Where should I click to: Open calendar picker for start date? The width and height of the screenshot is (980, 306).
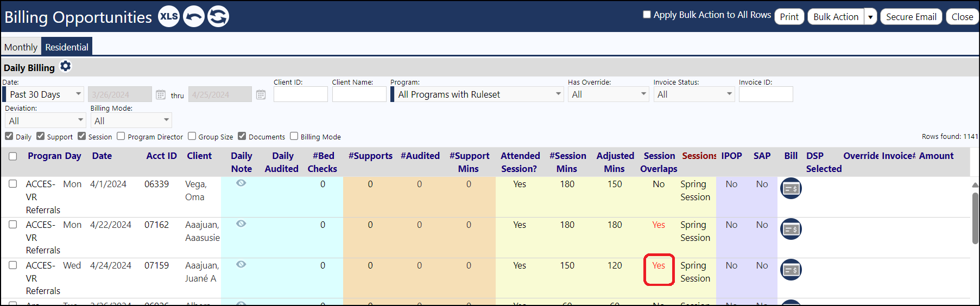161,94
